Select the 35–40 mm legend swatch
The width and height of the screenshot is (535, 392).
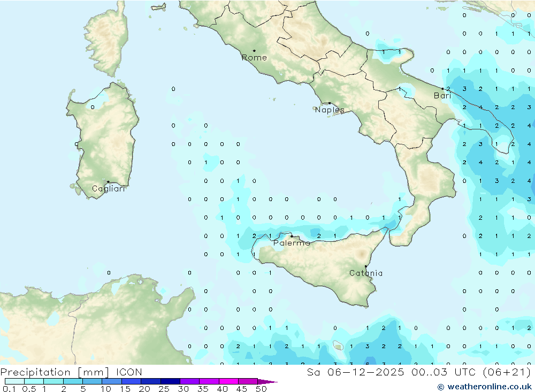tap(209, 381)
